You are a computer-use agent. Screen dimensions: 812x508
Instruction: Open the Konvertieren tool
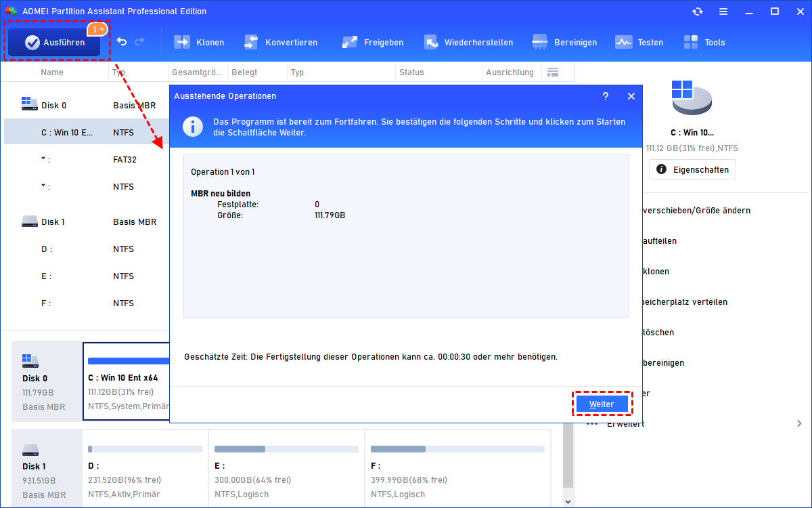(281, 42)
